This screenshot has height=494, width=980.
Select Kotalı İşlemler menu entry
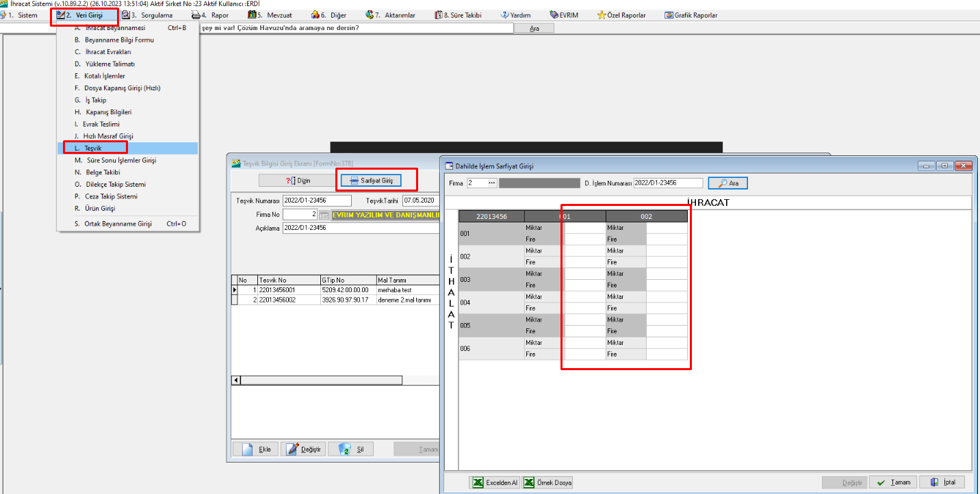128,76
